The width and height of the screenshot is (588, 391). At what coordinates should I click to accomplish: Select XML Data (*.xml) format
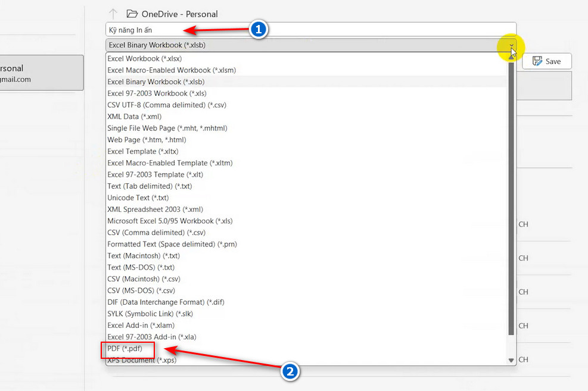(134, 117)
